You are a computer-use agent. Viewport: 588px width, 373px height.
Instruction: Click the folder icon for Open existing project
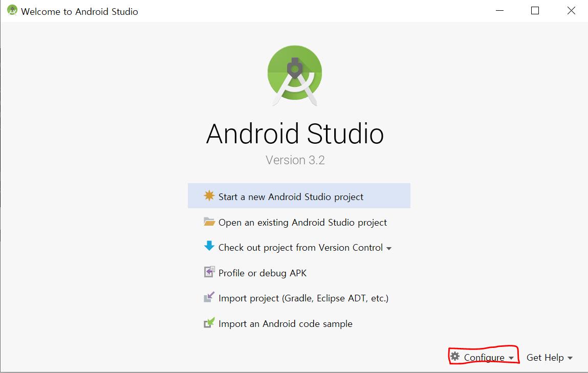pyautogui.click(x=209, y=222)
